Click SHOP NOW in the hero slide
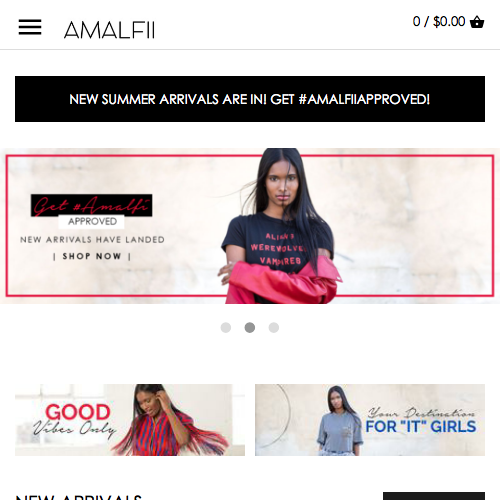 92,256
